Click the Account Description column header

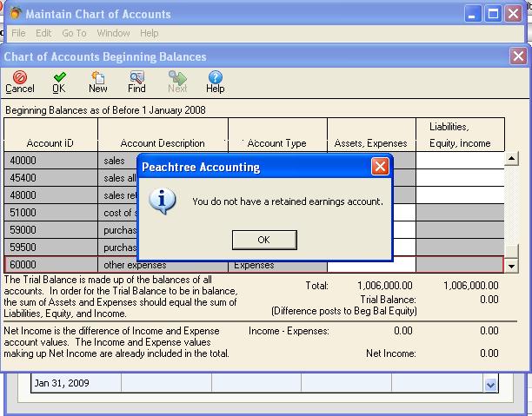[163, 135]
